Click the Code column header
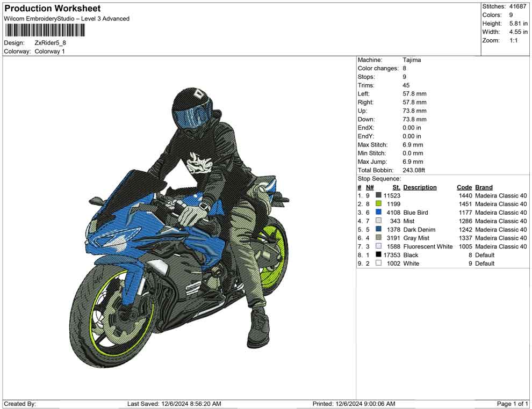This screenshot has width=532, height=409. (x=464, y=187)
